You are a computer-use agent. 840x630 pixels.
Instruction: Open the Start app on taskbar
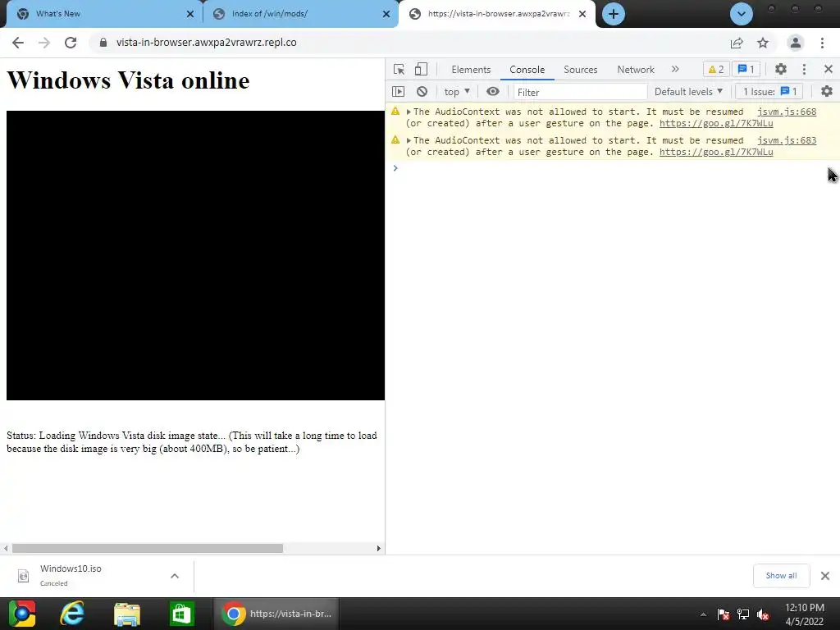pos(22,614)
